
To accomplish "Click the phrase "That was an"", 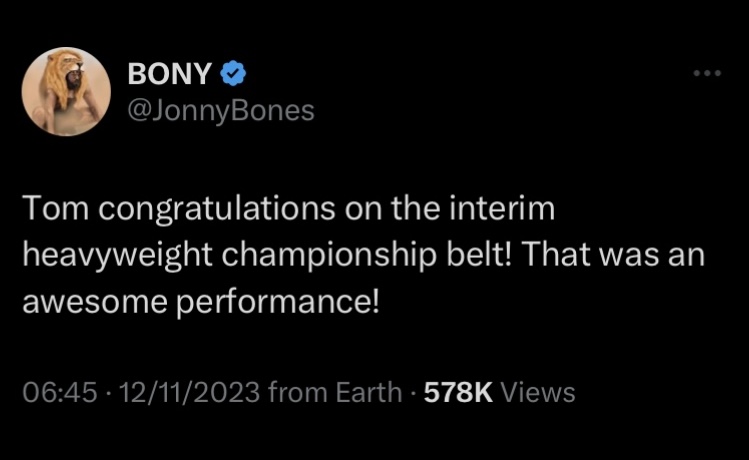I will coord(613,254).
